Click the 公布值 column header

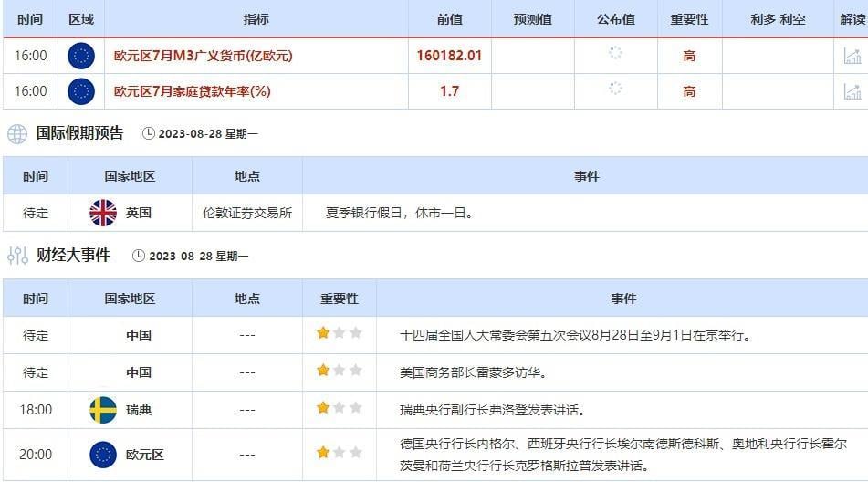pyautogui.click(x=615, y=19)
